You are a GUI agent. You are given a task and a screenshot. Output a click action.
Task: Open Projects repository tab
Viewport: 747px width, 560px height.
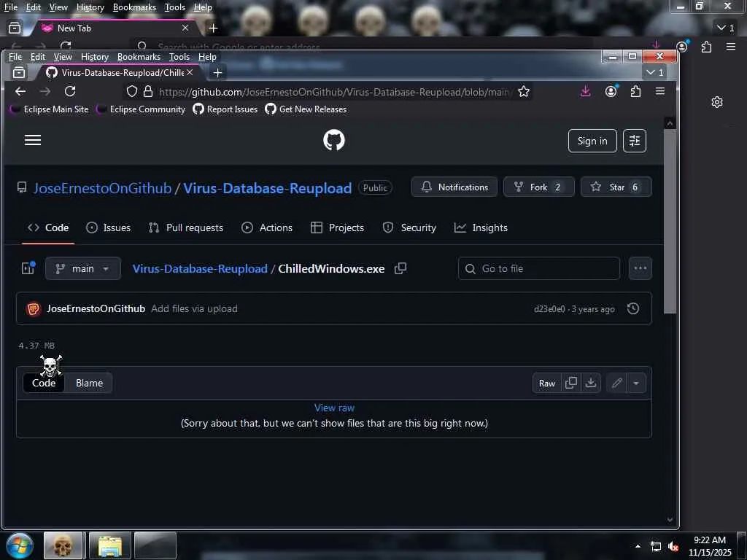pyautogui.click(x=337, y=227)
